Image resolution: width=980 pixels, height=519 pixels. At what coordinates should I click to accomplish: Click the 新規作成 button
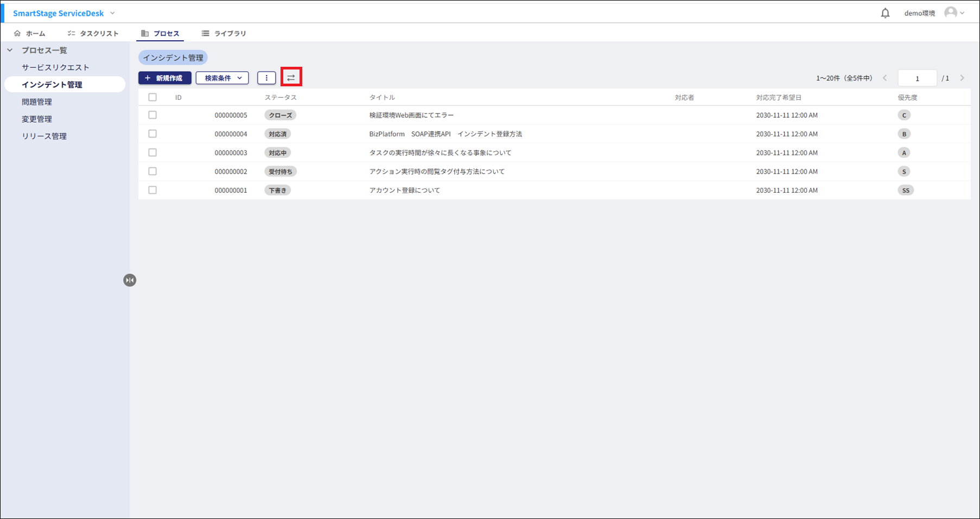(x=165, y=78)
